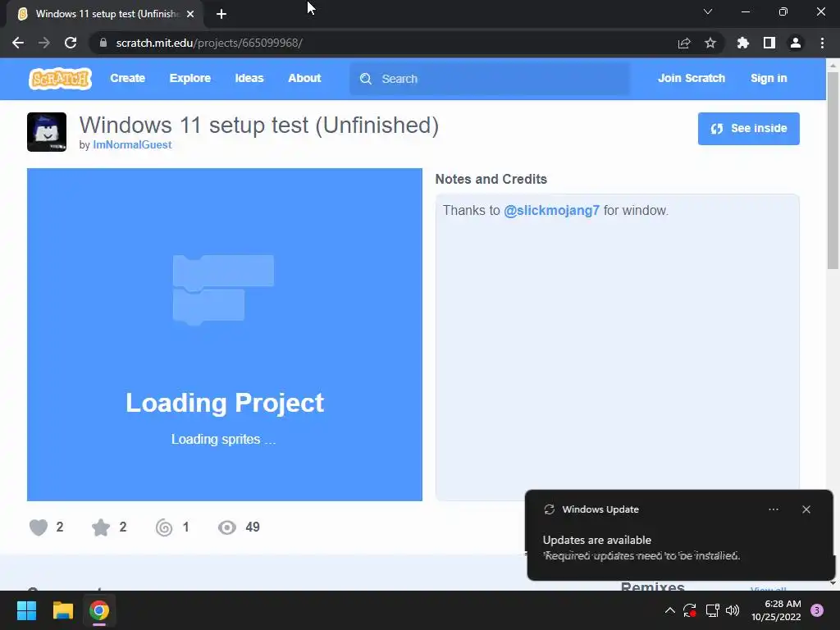
Task: Click the favorite star icon
Action: [101, 527]
